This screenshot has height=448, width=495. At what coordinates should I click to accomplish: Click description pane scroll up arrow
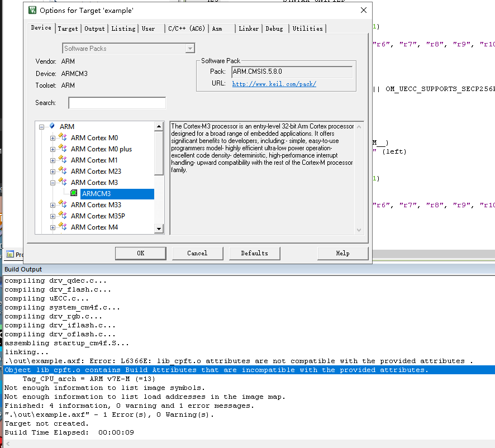359,127
